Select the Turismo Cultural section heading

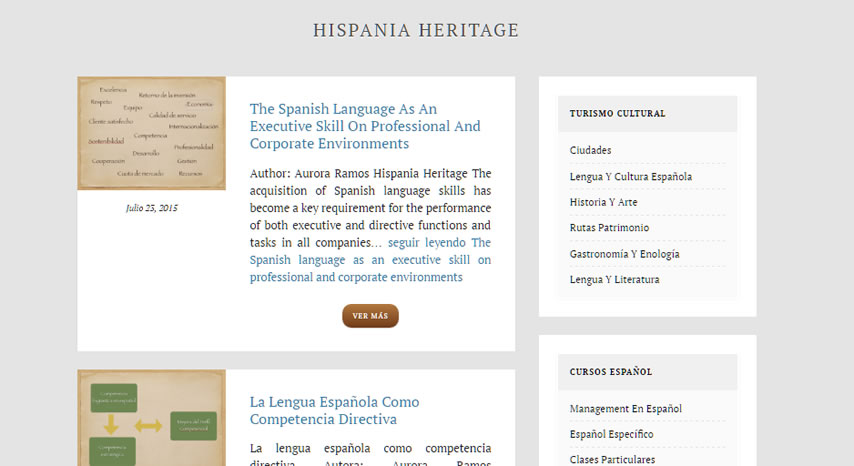coord(618,113)
